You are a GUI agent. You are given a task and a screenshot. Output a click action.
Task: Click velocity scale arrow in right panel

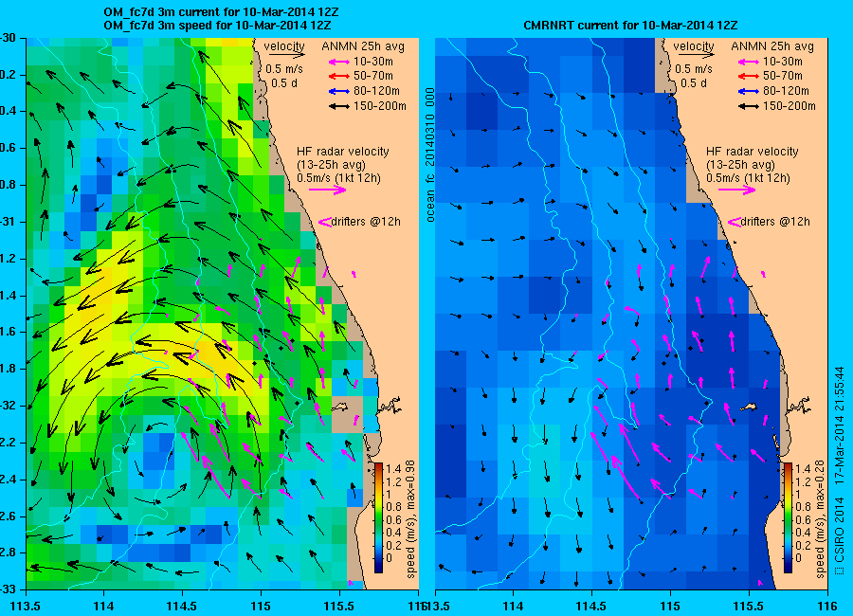point(697,55)
